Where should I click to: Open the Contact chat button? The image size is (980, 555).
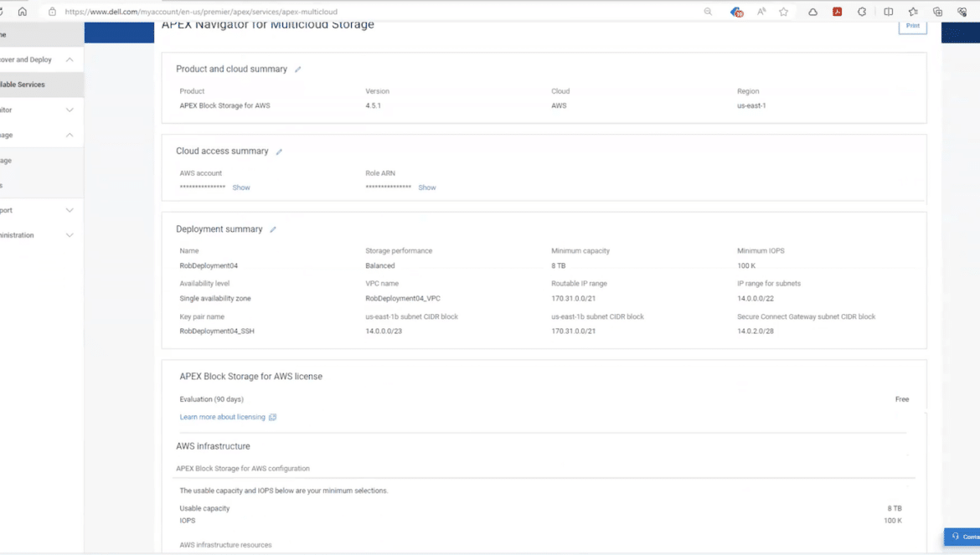pos(962,537)
